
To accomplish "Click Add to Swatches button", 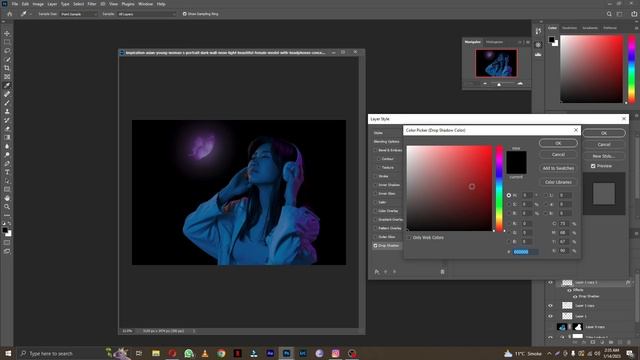I will click(558, 168).
